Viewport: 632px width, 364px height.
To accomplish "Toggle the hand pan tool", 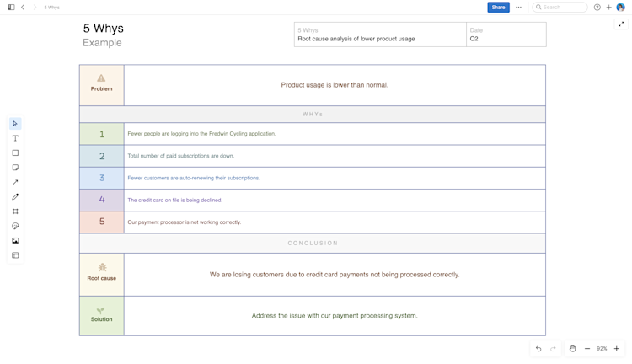I will click(x=572, y=349).
